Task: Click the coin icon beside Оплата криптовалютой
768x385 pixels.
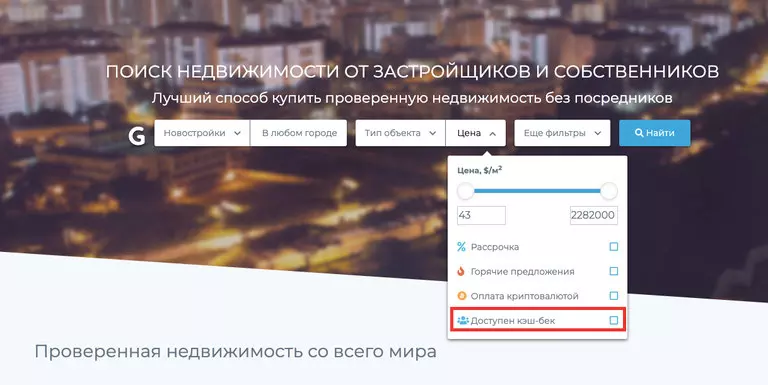Action: pyautogui.click(x=461, y=296)
